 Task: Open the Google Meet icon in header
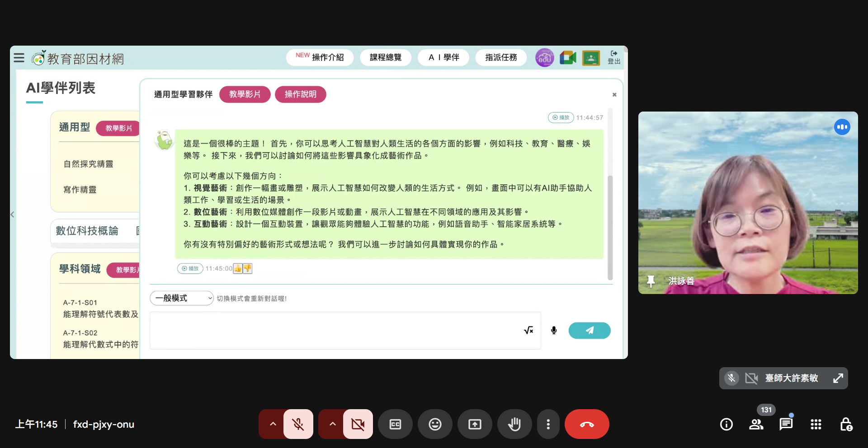[x=568, y=58]
